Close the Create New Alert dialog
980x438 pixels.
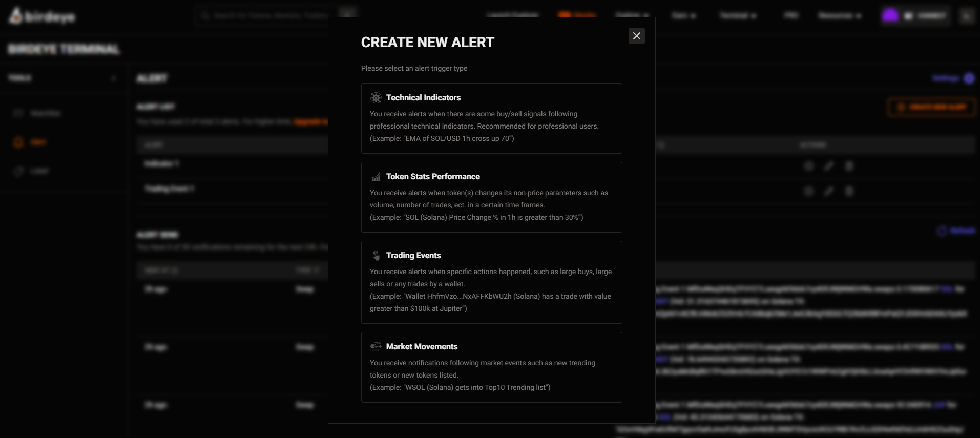point(636,36)
